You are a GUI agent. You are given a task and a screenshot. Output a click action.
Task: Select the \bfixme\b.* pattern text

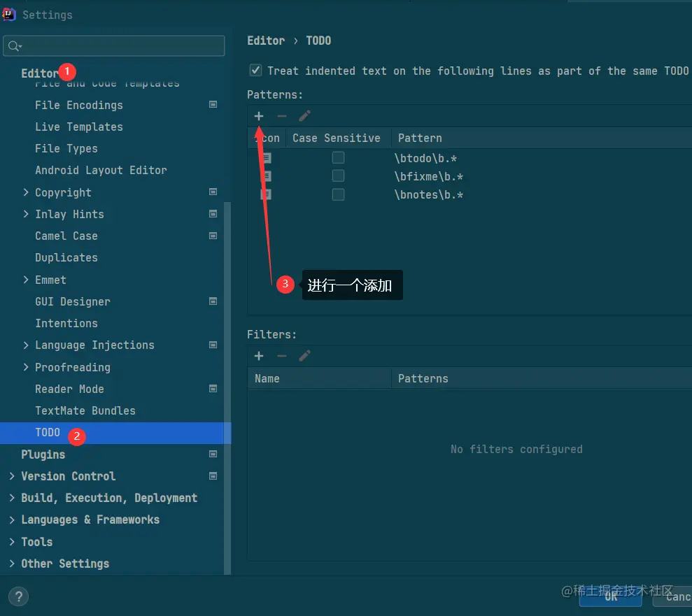pos(428,176)
